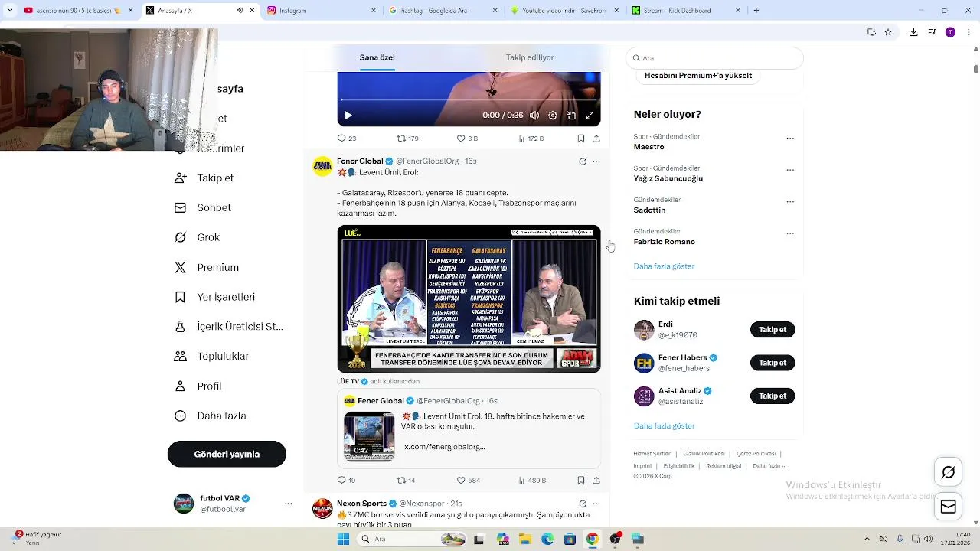Open the floating Grok button

(949, 472)
